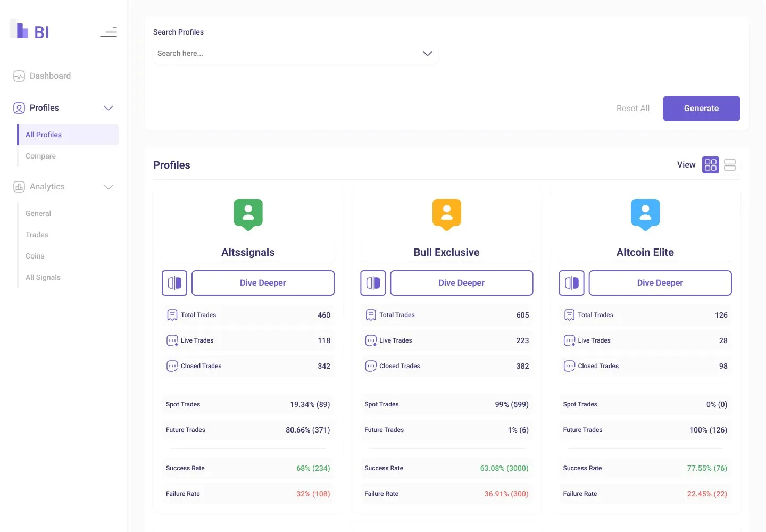
Task: Collapse sidebar using hamburger menu icon
Action: tap(109, 32)
